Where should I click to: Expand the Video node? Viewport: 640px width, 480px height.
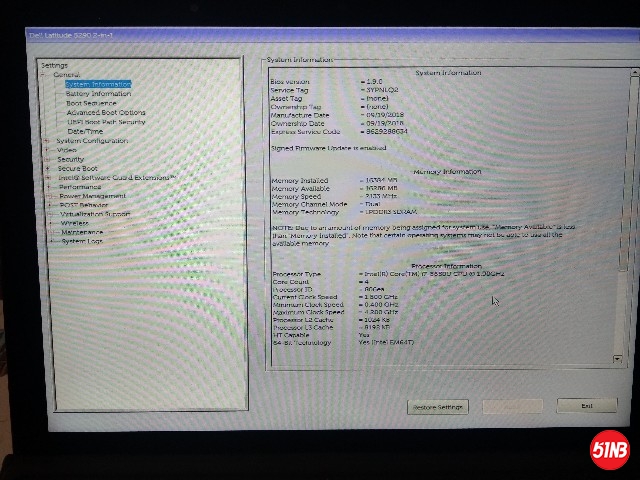click(47, 150)
